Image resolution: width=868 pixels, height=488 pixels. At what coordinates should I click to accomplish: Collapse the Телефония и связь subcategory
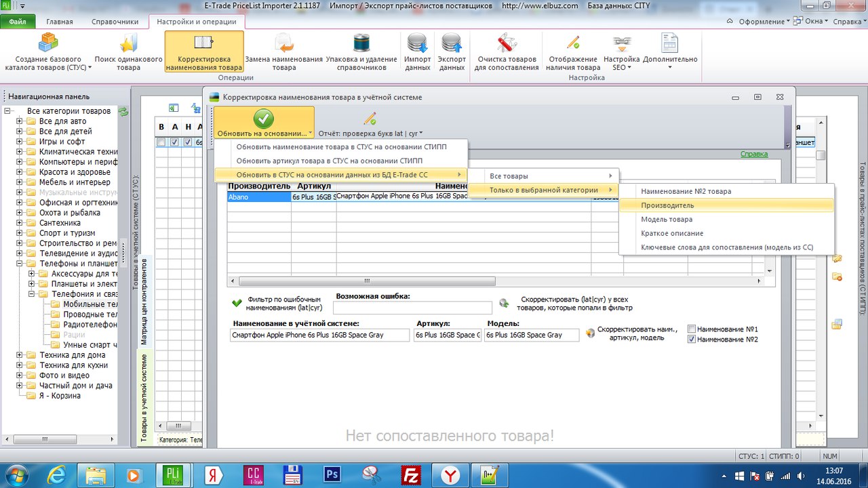coord(32,294)
